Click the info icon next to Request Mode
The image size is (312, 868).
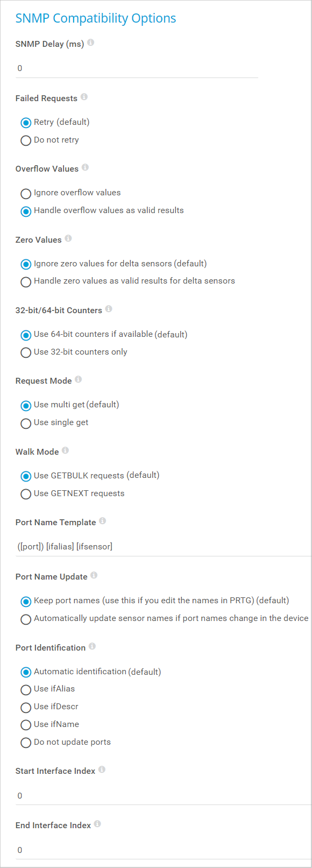point(79,379)
